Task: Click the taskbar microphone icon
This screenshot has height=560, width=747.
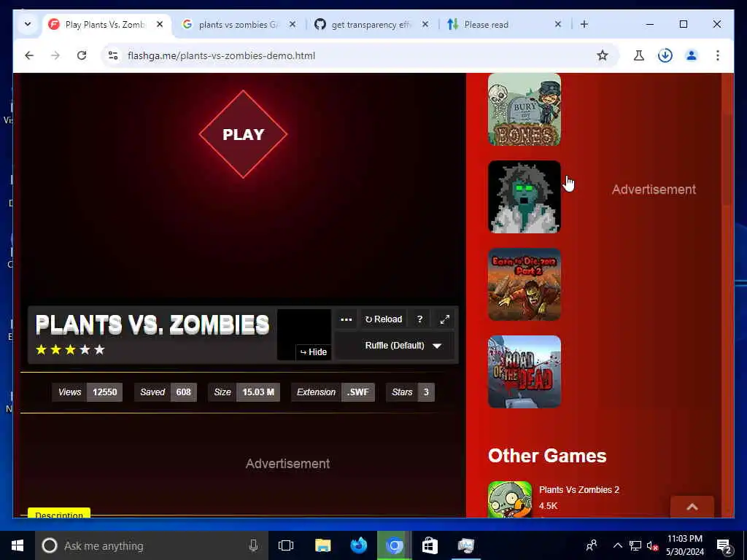Action: 253,545
